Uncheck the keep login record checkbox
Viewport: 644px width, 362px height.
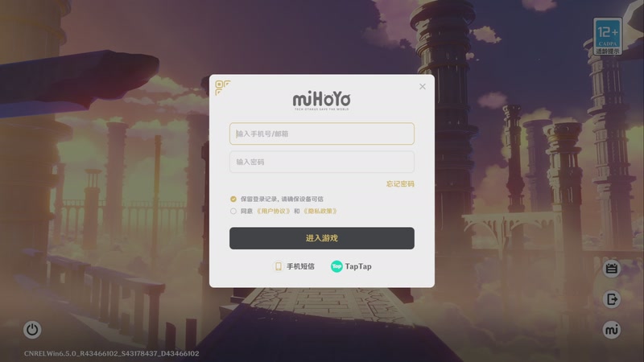(233, 199)
